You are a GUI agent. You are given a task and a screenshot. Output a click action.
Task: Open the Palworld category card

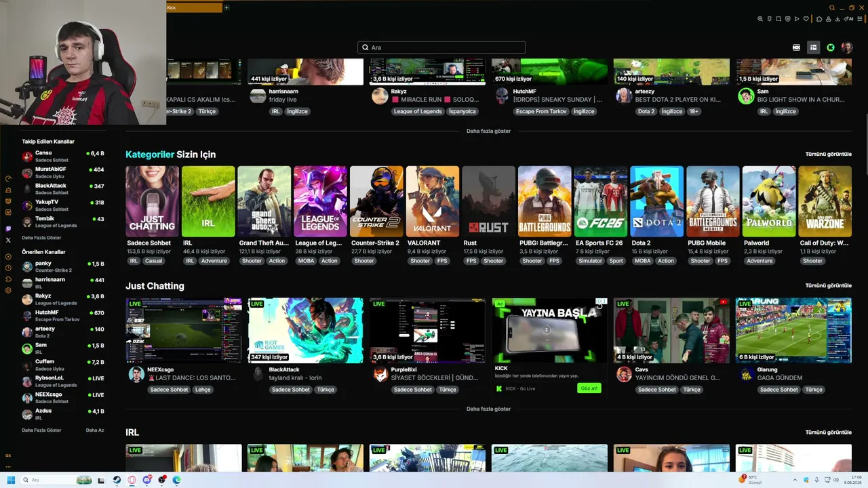pyautogui.click(x=769, y=201)
